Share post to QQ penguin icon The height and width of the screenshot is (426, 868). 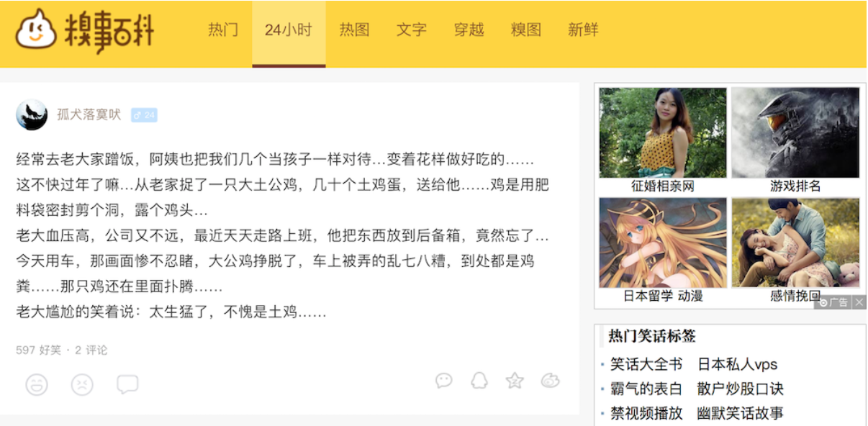[479, 381]
